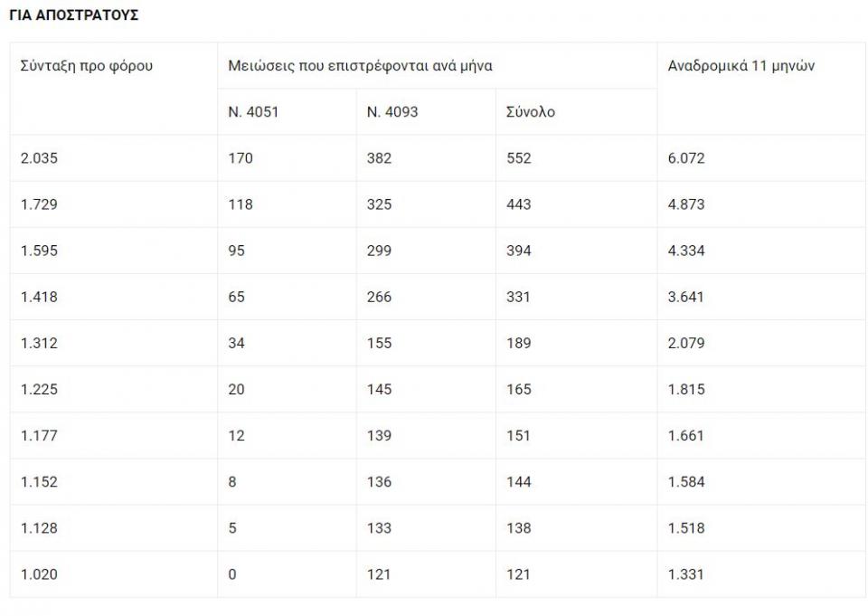Image resolution: width=868 pixels, height=616 pixels.
Task: Click the 394 total cell
Action: (x=519, y=251)
